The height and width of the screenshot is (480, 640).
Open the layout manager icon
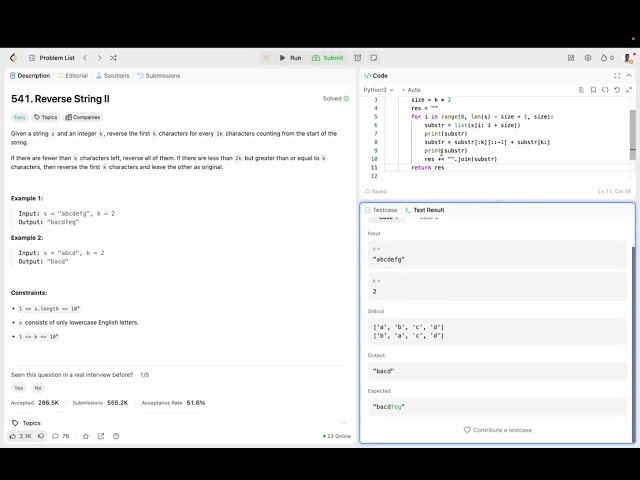pyautogui.click(x=571, y=58)
